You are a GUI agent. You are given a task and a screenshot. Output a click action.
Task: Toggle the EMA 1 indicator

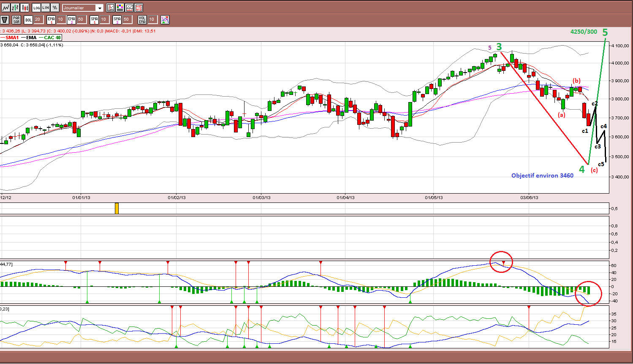(x=51, y=19)
